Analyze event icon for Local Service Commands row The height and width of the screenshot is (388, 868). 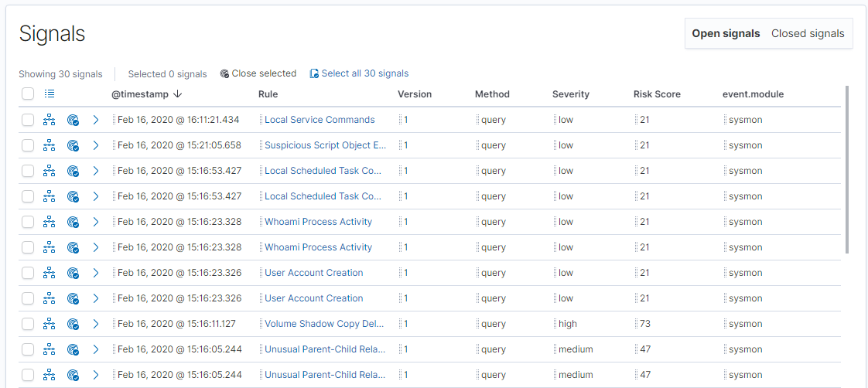click(x=50, y=119)
